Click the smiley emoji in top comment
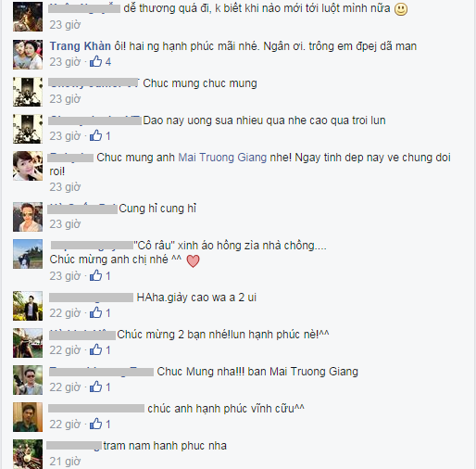 401,9
